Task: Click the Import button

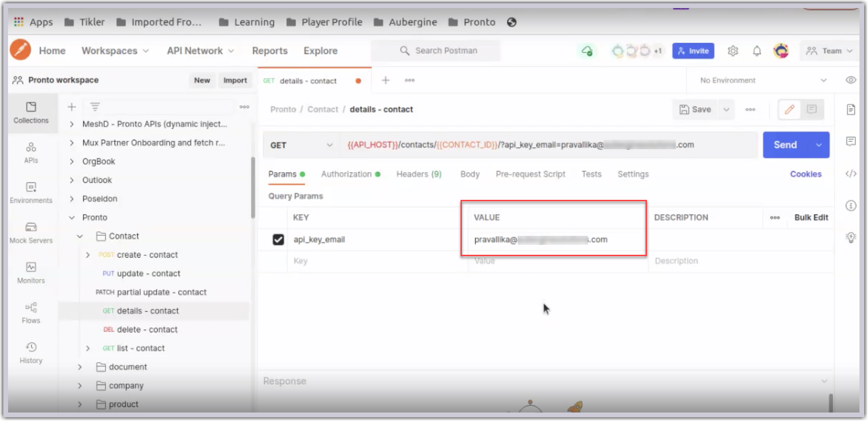Action: 235,81
